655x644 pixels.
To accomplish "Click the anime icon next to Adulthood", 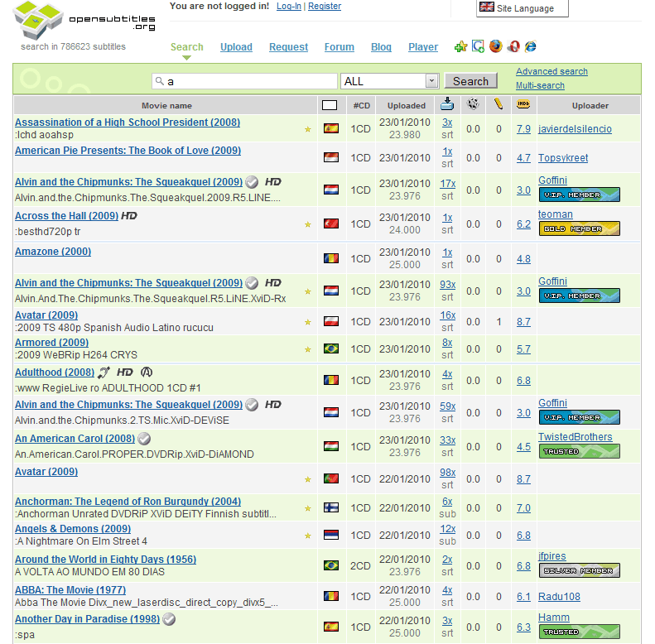I will 147,372.
